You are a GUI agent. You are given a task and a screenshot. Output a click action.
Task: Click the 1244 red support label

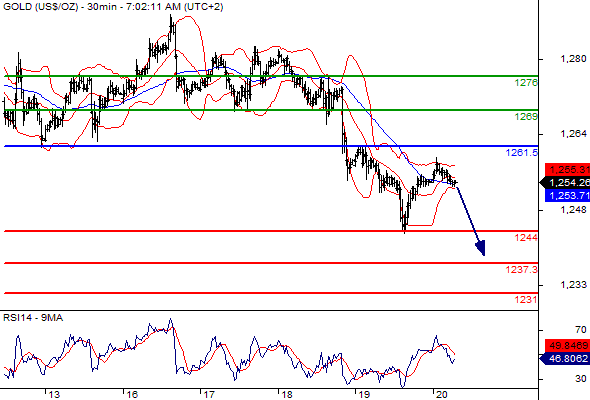526,237
